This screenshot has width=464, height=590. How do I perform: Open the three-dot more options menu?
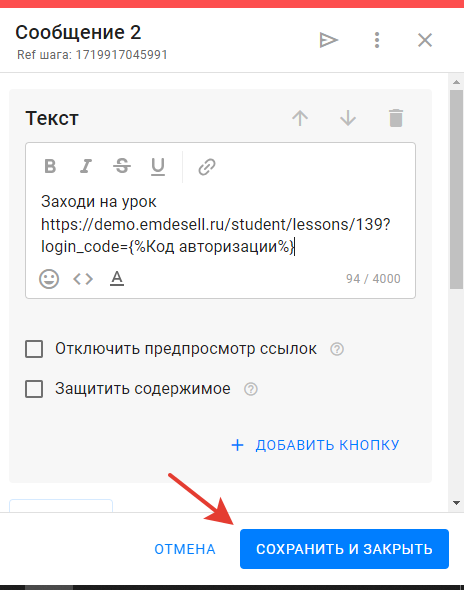click(377, 40)
